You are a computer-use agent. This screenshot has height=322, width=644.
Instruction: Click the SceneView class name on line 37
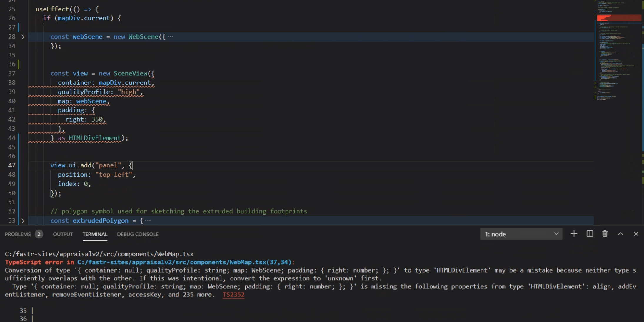tap(130, 74)
